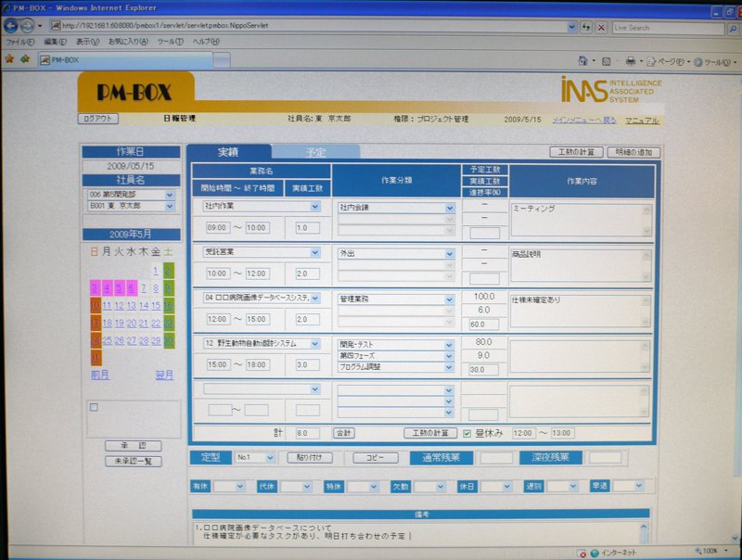Follow the メインメニューへ戻る link
The image size is (742, 560).
584,121
